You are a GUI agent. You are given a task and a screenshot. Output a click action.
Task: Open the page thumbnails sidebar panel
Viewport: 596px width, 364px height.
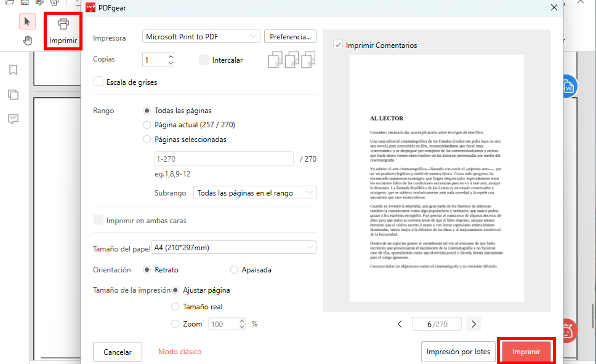coord(12,93)
